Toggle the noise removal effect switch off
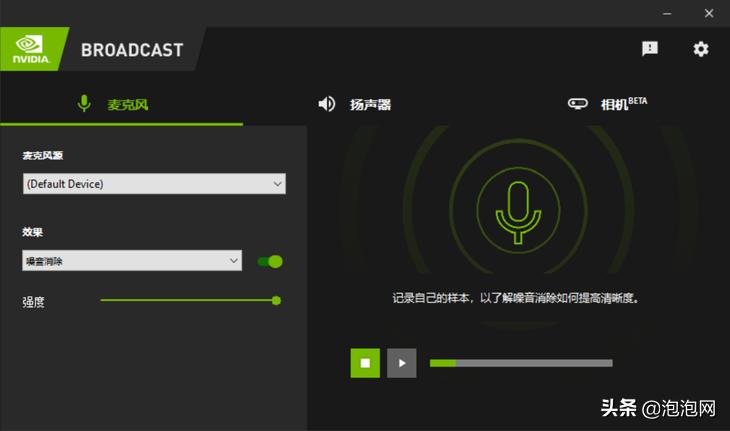The width and height of the screenshot is (730, 431). click(x=270, y=262)
